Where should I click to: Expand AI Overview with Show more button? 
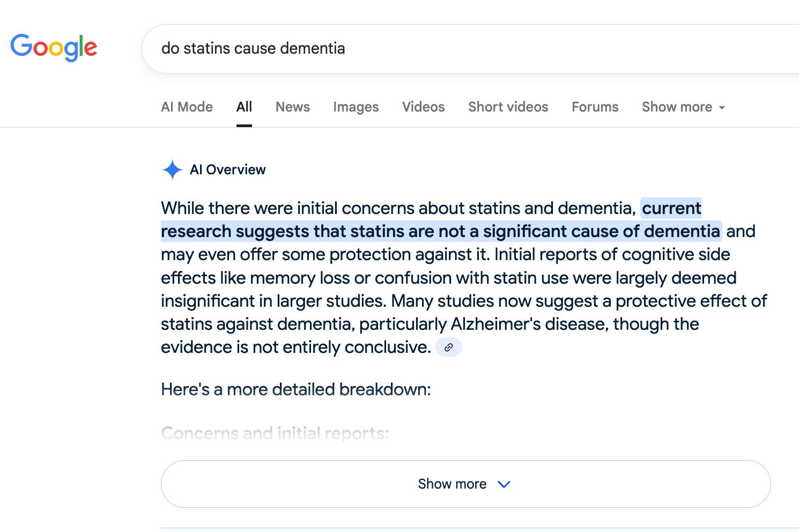452,484
